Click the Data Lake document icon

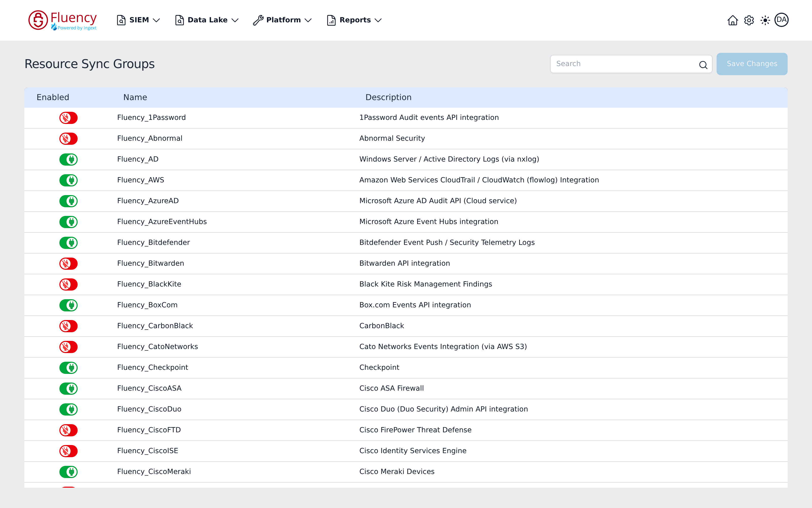click(179, 20)
